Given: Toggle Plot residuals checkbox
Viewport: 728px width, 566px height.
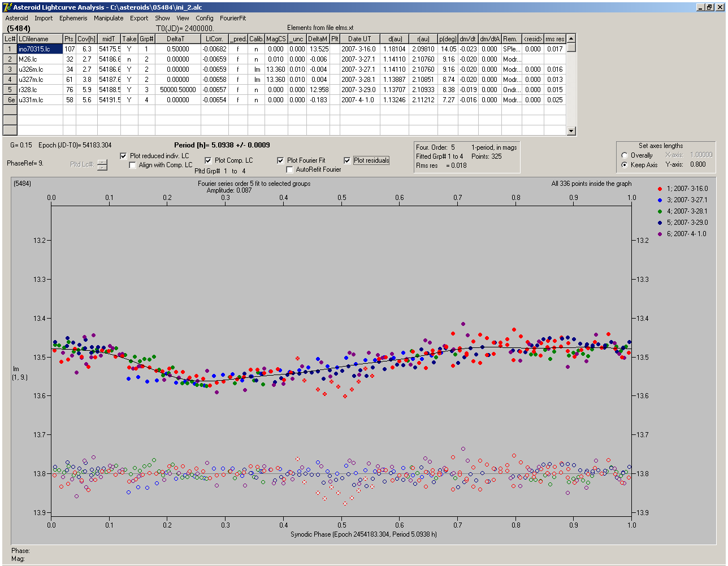Looking at the screenshot, I should tap(347, 160).
